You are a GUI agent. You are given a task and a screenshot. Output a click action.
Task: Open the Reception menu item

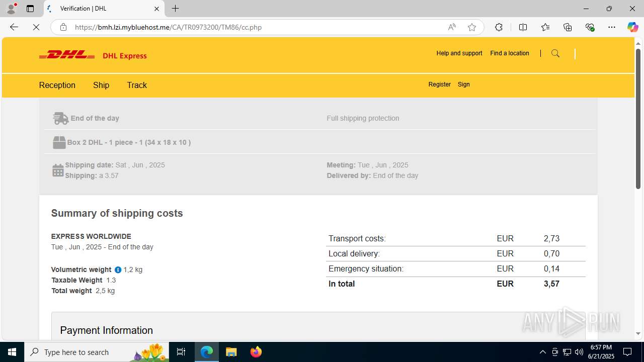pos(57,85)
